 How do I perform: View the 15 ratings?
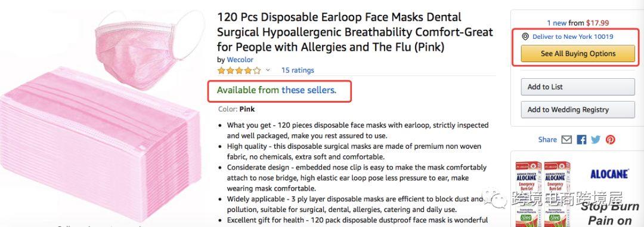298,70
